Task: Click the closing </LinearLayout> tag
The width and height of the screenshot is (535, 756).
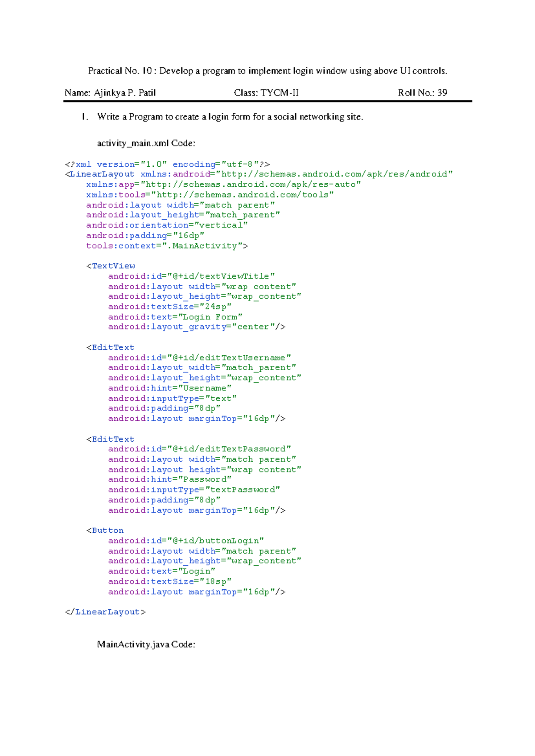Action: pyautogui.click(x=106, y=612)
